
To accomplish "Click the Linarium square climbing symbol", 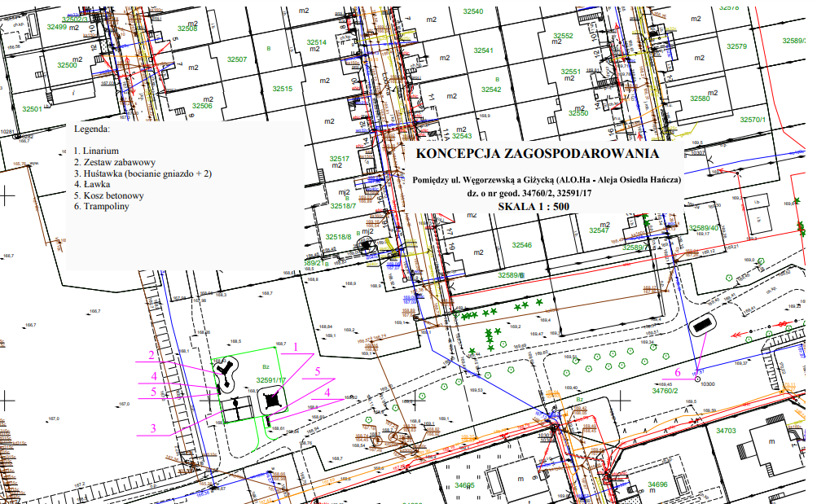I will point(271,399).
